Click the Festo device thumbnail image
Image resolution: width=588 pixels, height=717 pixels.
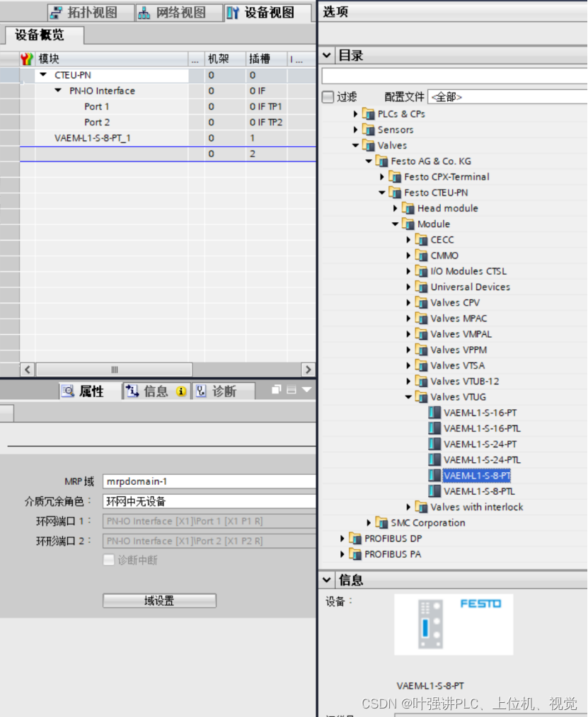pyautogui.click(x=454, y=624)
